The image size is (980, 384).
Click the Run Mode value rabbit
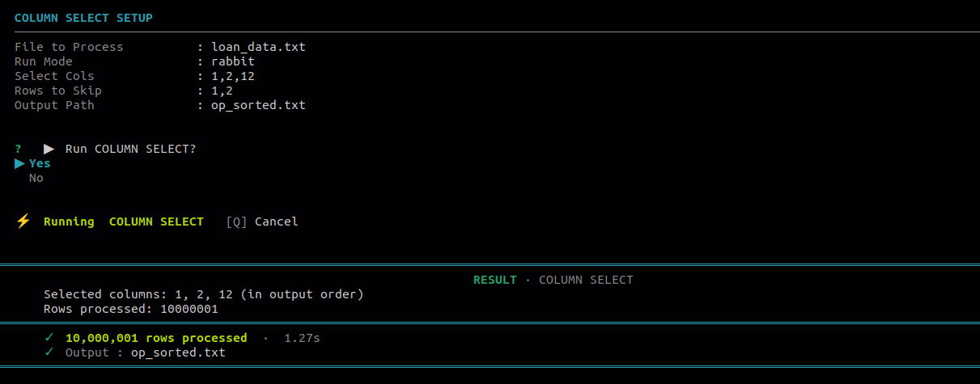[x=233, y=61]
